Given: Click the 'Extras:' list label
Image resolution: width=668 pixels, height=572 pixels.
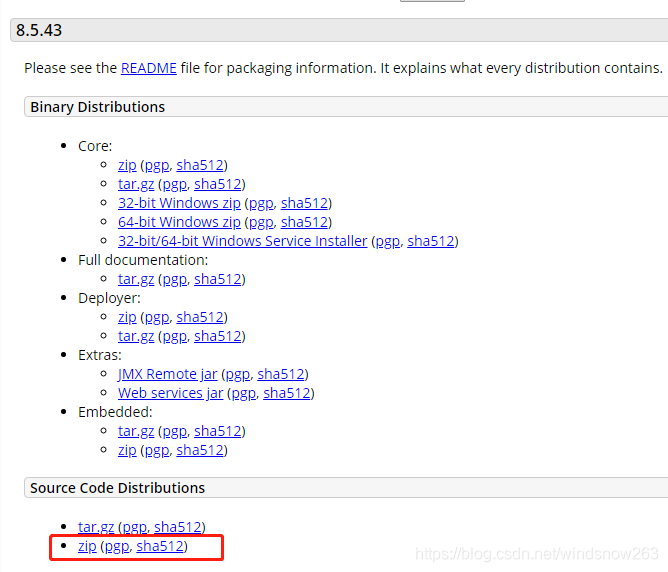Looking at the screenshot, I should click(x=100, y=355).
